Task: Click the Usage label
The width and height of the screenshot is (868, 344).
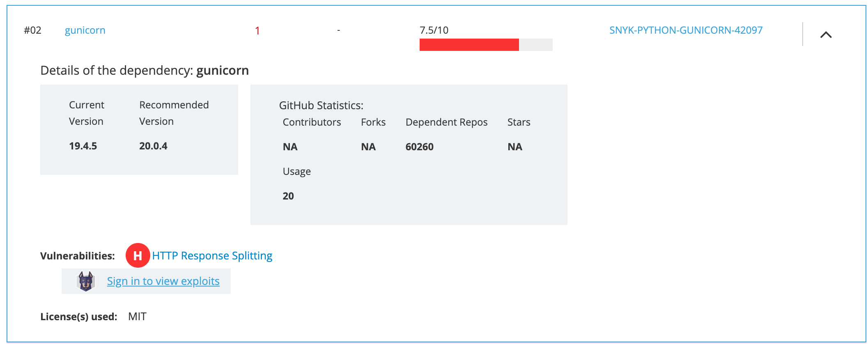Action: point(296,172)
